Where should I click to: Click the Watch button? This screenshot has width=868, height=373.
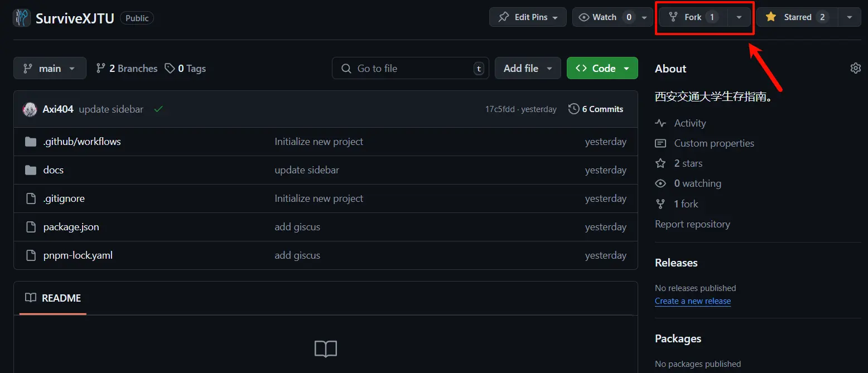click(x=605, y=17)
